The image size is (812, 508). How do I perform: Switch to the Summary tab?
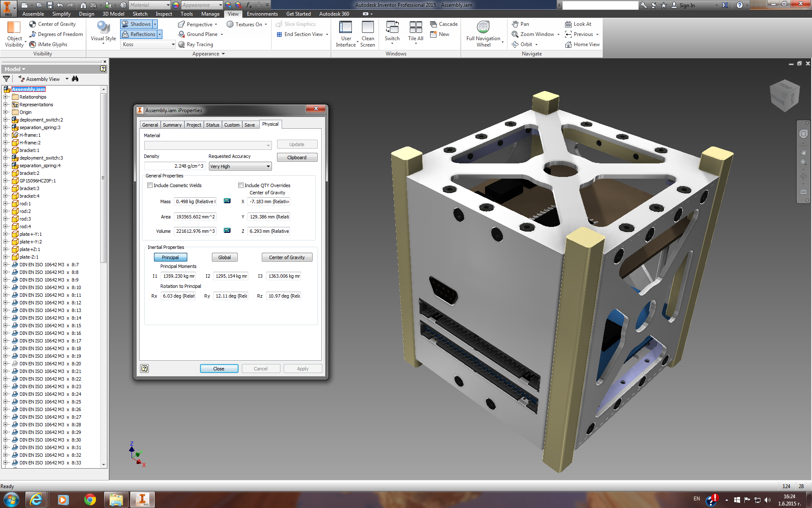pyautogui.click(x=172, y=125)
